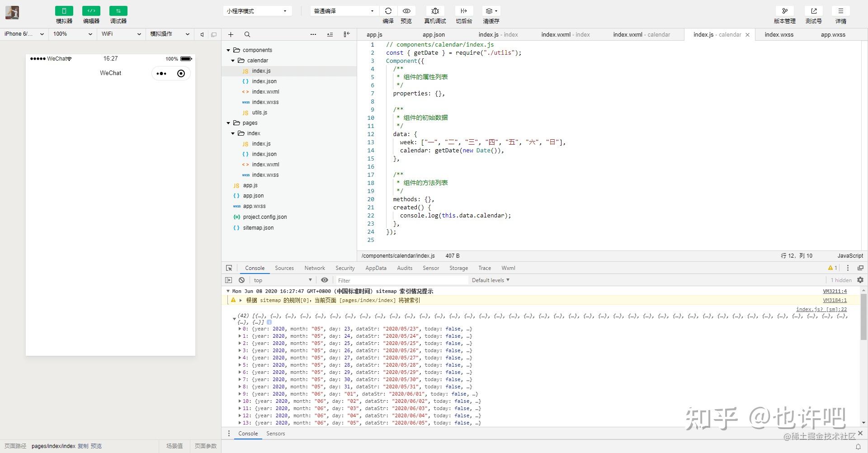
Task: Collapse the components folder
Action: coord(228,50)
